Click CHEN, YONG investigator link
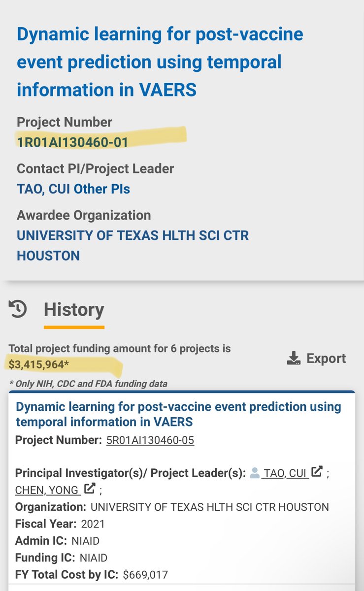The height and width of the screenshot is (591, 364). tap(47, 490)
